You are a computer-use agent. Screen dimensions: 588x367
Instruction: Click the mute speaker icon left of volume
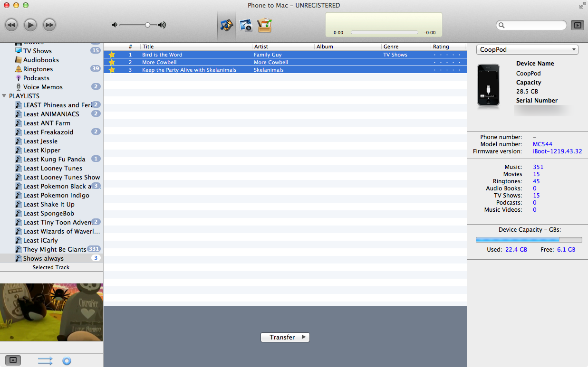pyautogui.click(x=115, y=25)
